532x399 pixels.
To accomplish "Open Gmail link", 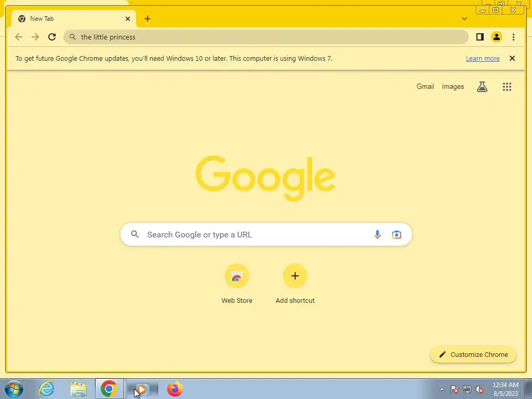I will point(425,87).
